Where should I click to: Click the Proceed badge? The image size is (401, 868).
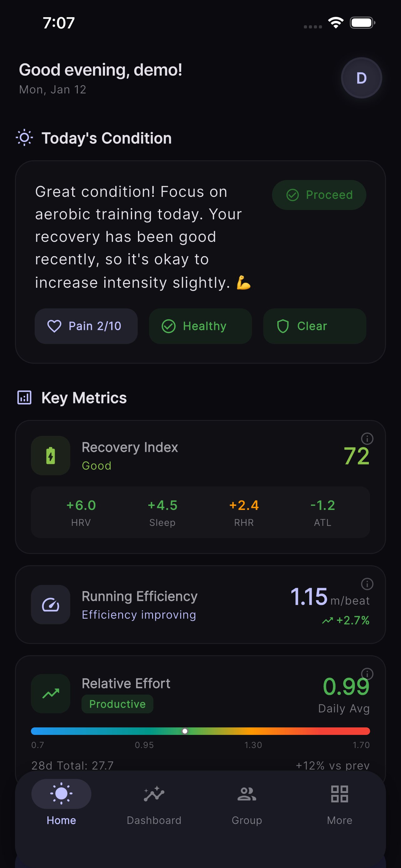(x=319, y=195)
